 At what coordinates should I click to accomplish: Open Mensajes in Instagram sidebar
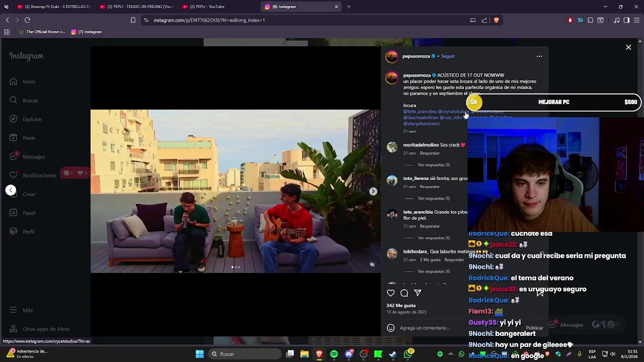tap(27, 156)
